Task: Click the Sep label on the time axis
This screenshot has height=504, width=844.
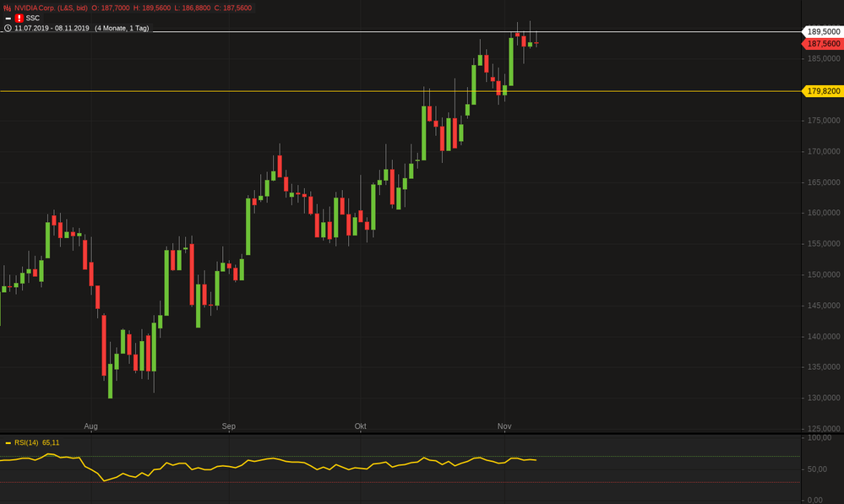Action: 229,426
